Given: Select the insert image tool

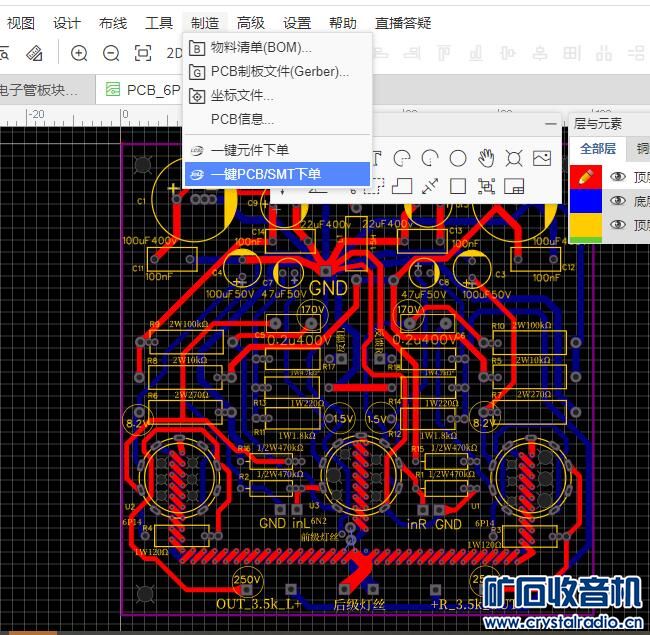Looking at the screenshot, I should point(542,158).
